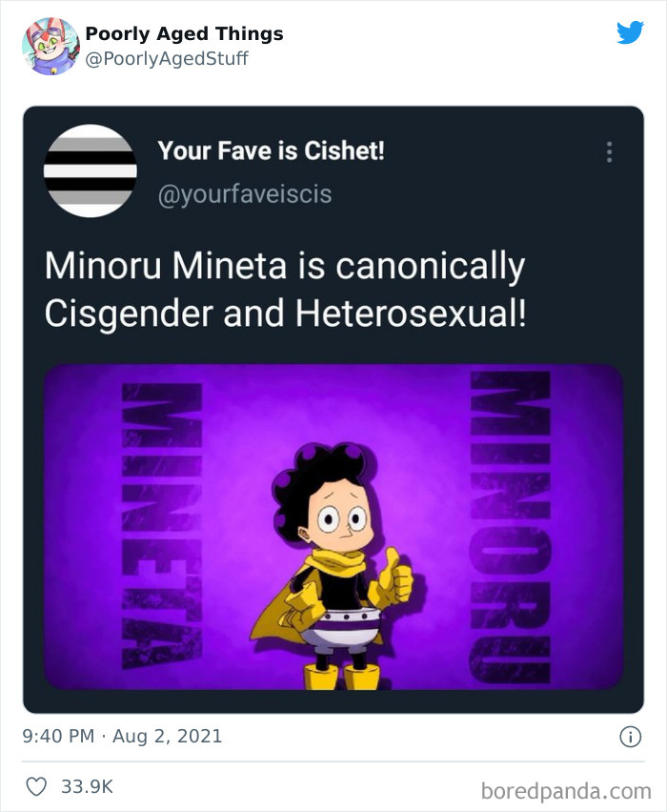Click the Poorly Aged Things display name
This screenshot has height=812, width=667.
pyautogui.click(x=184, y=33)
